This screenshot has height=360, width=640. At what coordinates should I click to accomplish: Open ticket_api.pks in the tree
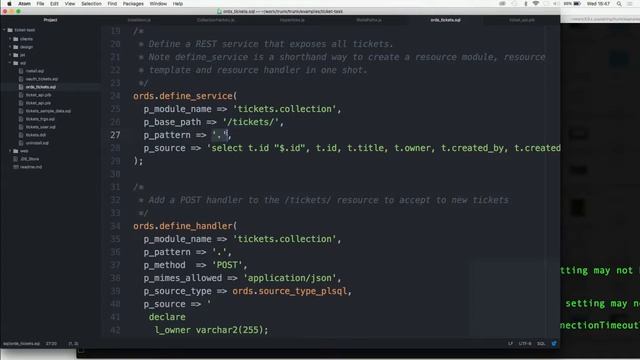coord(38,103)
